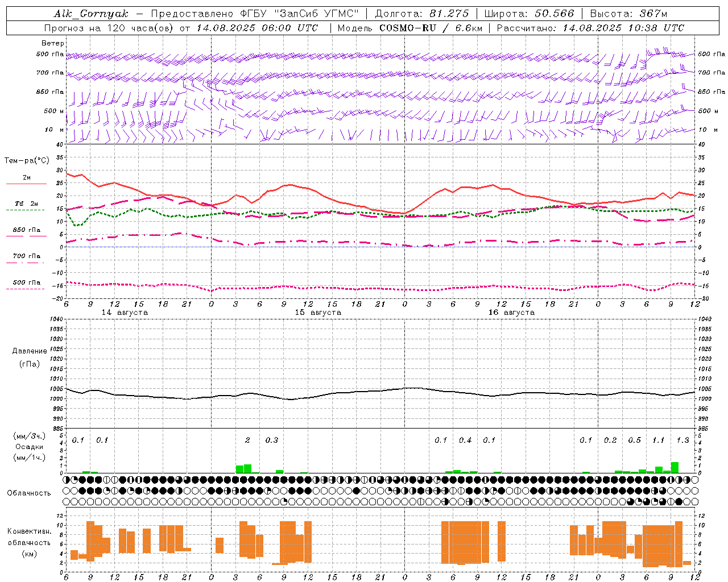728x582 pixels.
Task: Click the Alk_Gornyak station title
Action: pyautogui.click(x=92, y=14)
